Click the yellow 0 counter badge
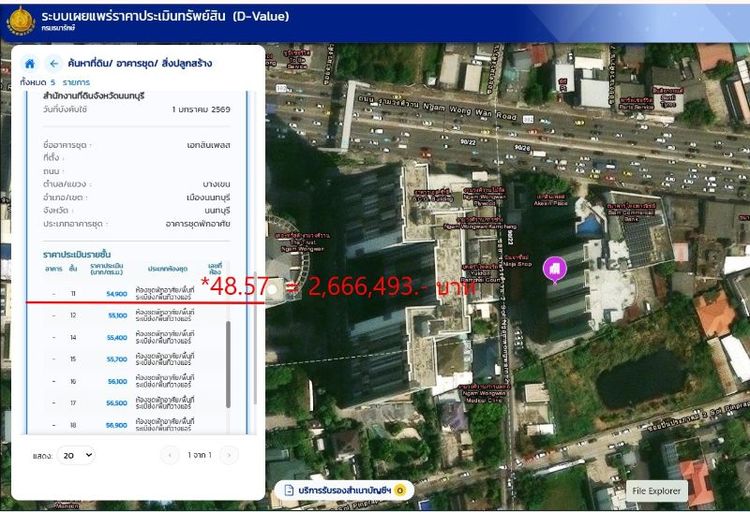 click(x=400, y=490)
